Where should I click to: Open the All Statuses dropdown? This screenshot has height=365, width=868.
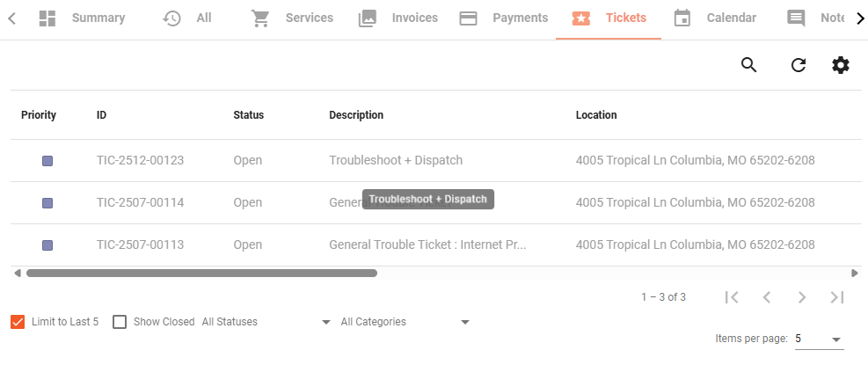[266, 322]
